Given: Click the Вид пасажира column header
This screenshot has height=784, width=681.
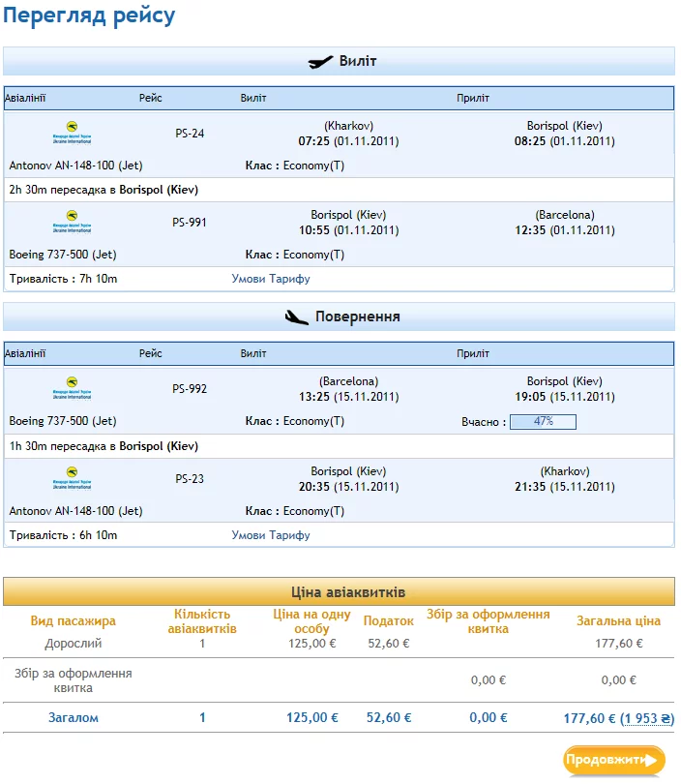Looking at the screenshot, I should click(73, 621).
